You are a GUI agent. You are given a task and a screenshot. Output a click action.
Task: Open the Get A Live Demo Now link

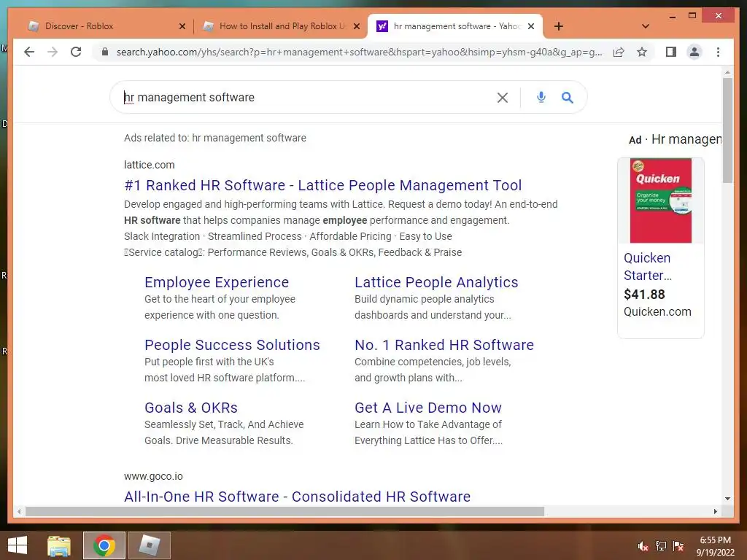(427, 408)
